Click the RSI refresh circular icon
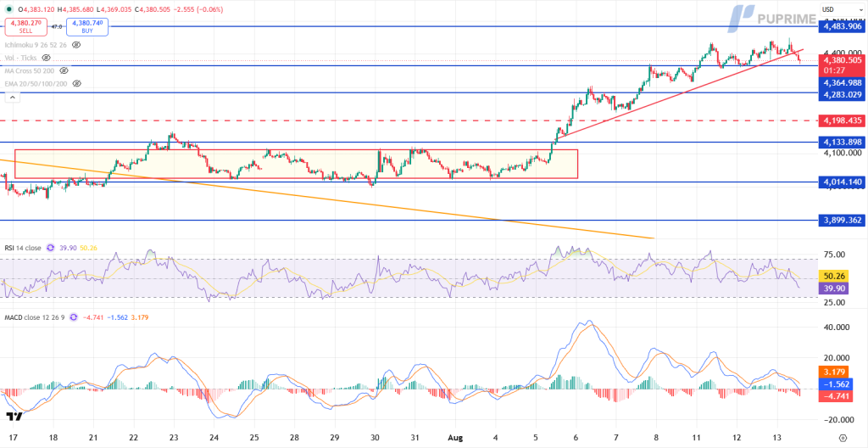The height and width of the screenshot is (448, 868). pos(51,248)
